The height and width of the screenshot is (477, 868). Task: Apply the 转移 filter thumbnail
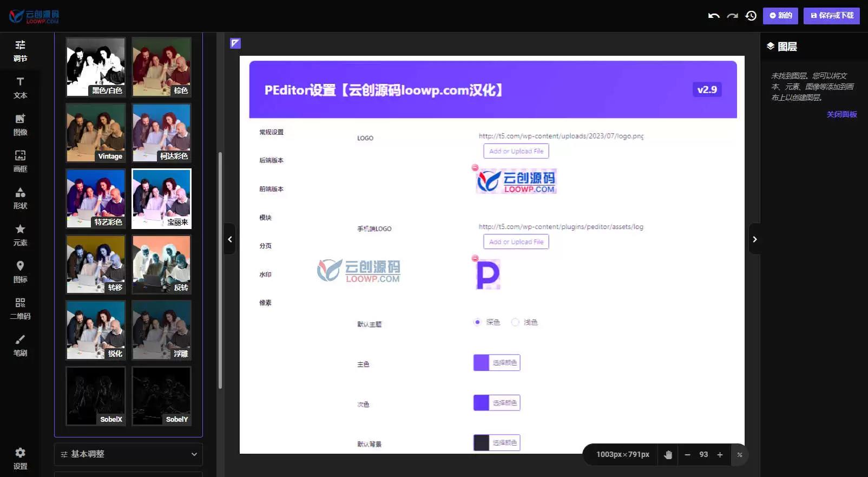pos(96,264)
